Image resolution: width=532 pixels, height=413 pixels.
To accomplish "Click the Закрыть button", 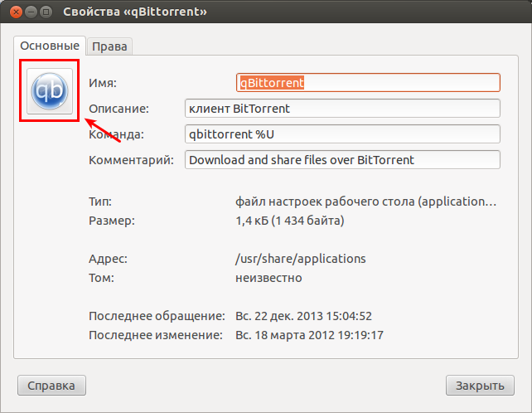I will (480, 386).
